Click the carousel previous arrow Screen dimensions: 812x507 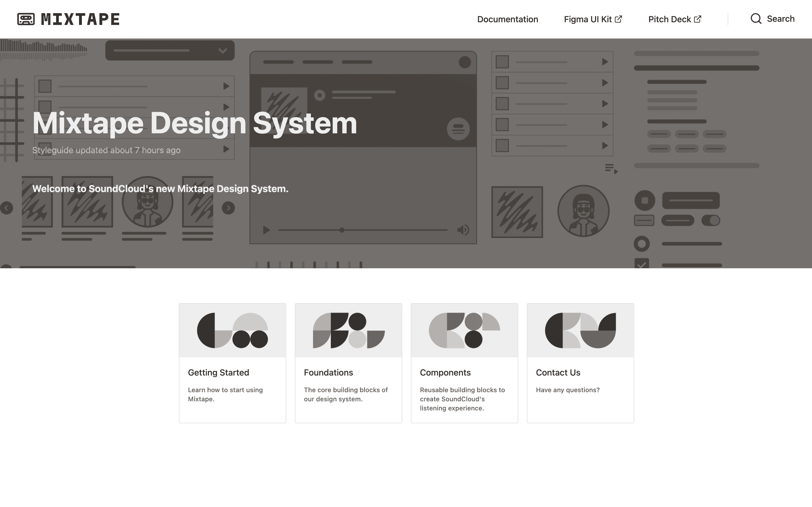tap(6, 208)
